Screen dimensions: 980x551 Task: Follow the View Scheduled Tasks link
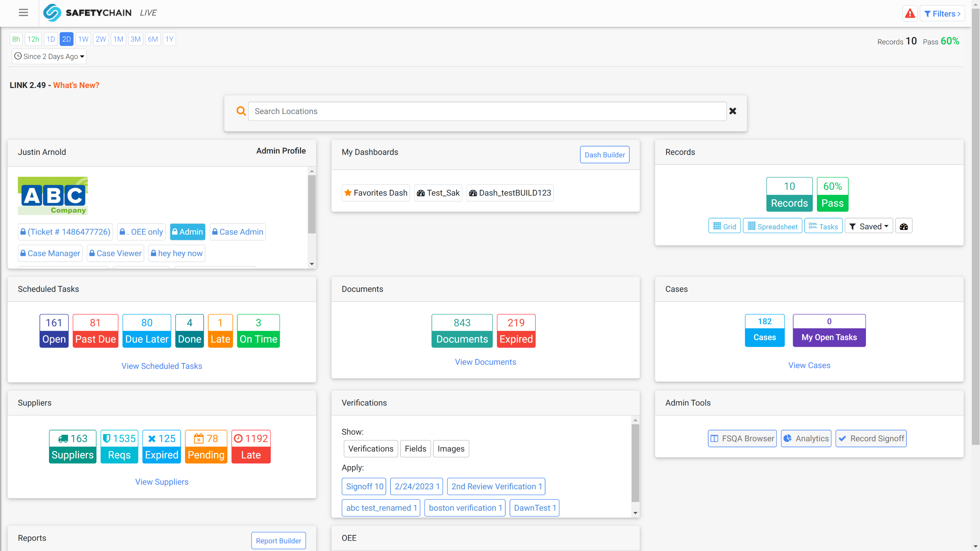pyautogui.click(x=162, y=366)
